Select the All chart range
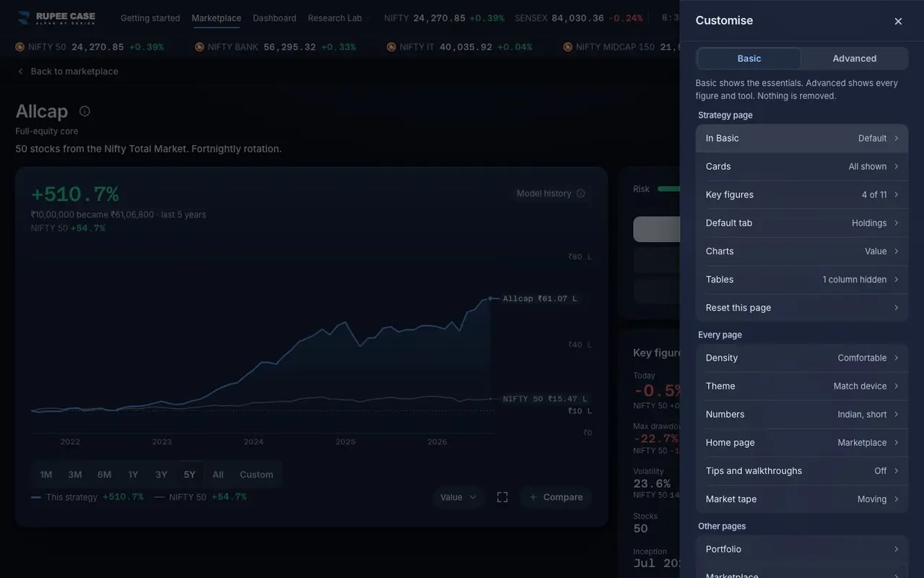 [x=218, y=475]
